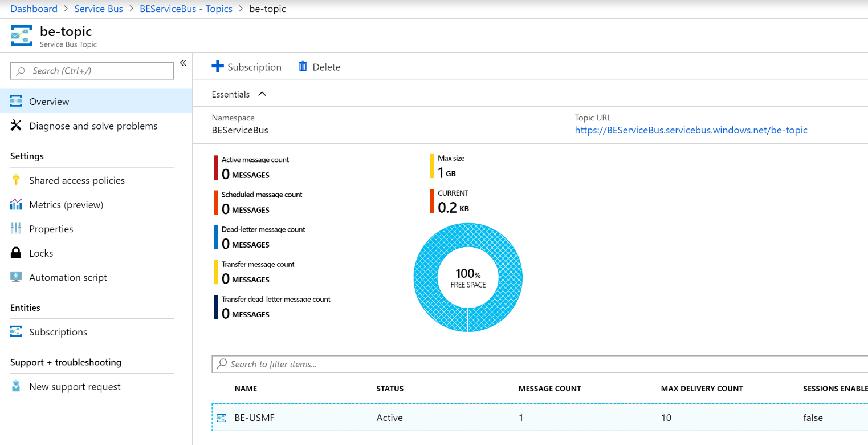Screen dimensions: 868x445
Task: Go to BEServiceBus - Topics breadcrumb
Action: coord(186,9)
